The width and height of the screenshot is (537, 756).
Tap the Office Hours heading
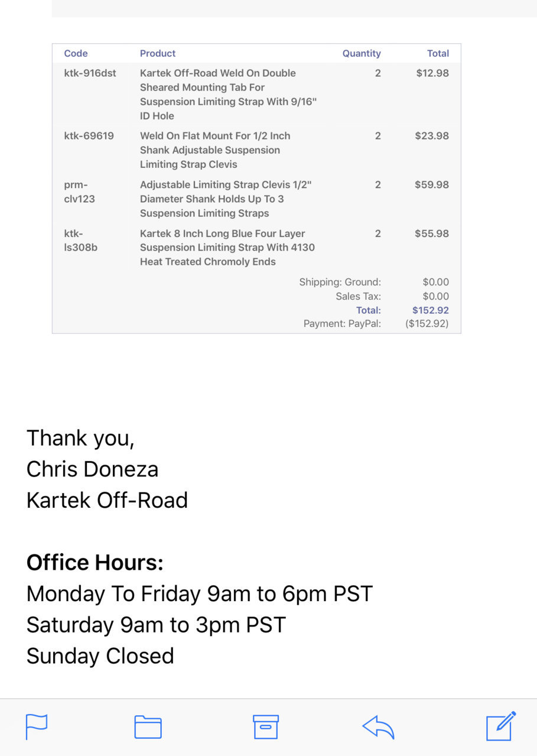point(95,562)
